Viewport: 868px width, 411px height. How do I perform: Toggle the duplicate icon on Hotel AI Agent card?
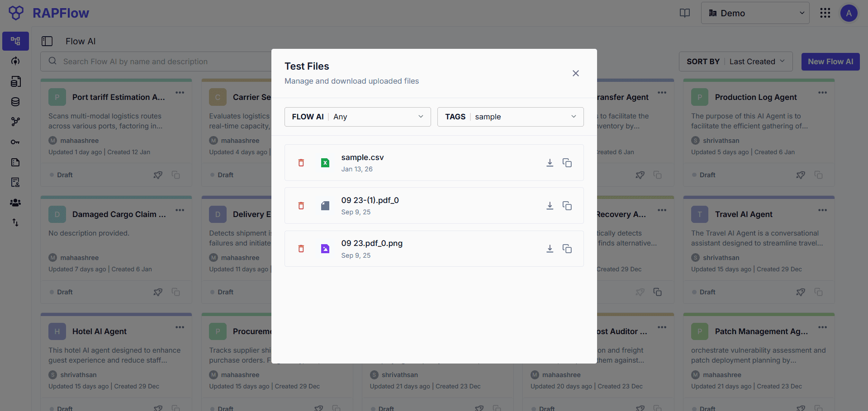[x=176, y=407]
